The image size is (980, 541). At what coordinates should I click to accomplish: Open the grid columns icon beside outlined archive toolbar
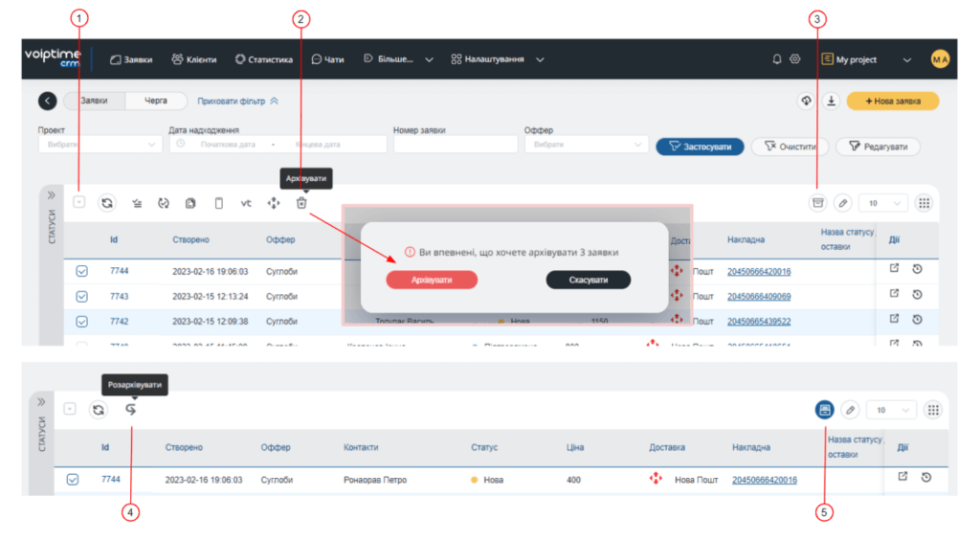click(x=924, y=203)
